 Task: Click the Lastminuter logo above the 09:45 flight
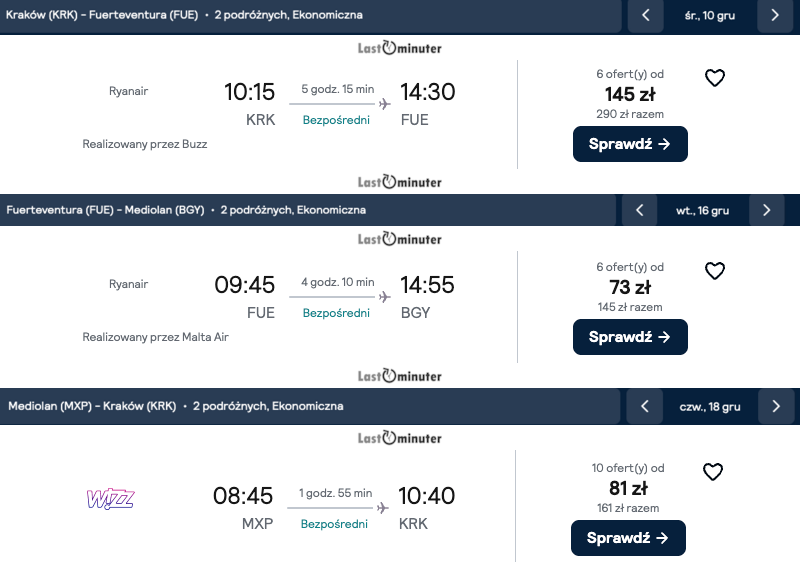(400, 239)
